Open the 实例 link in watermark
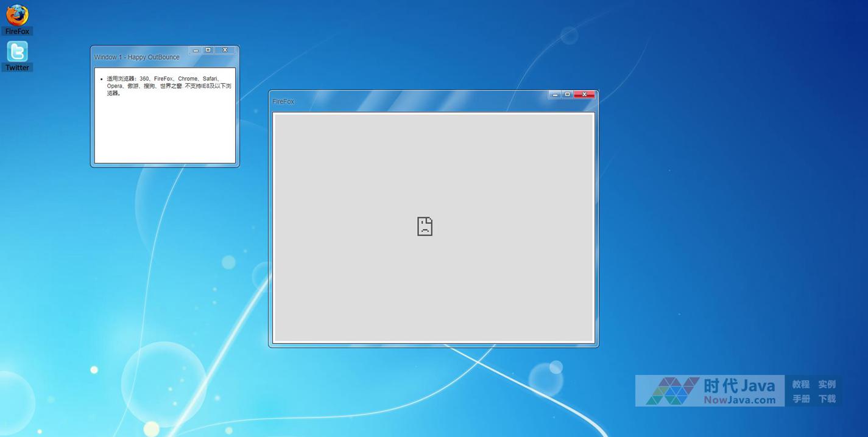 coord(827,384)
